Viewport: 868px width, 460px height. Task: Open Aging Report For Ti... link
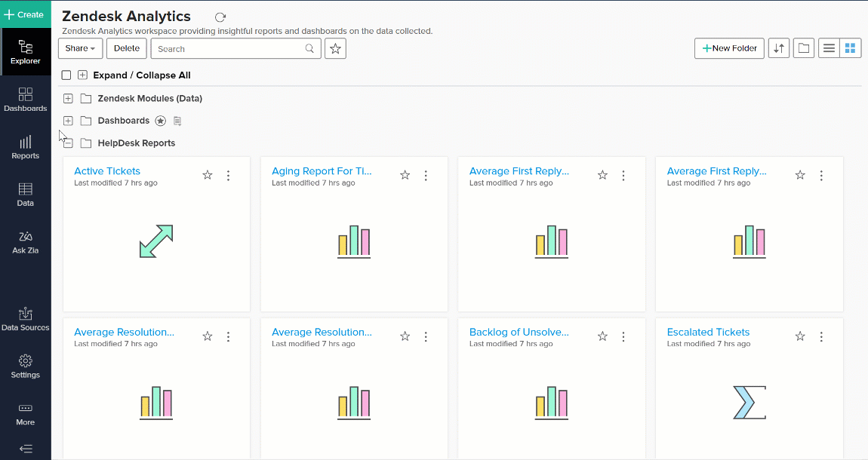tap(322, 171)
